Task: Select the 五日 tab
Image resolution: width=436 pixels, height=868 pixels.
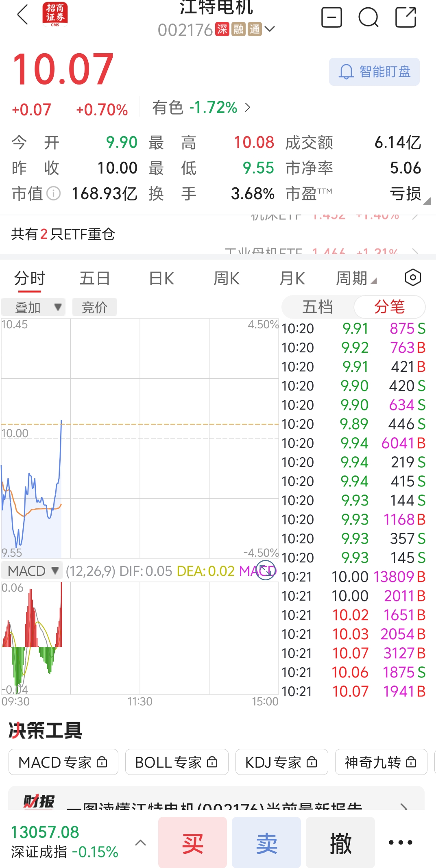Action: pyautogui.click(x=95, y=279)
